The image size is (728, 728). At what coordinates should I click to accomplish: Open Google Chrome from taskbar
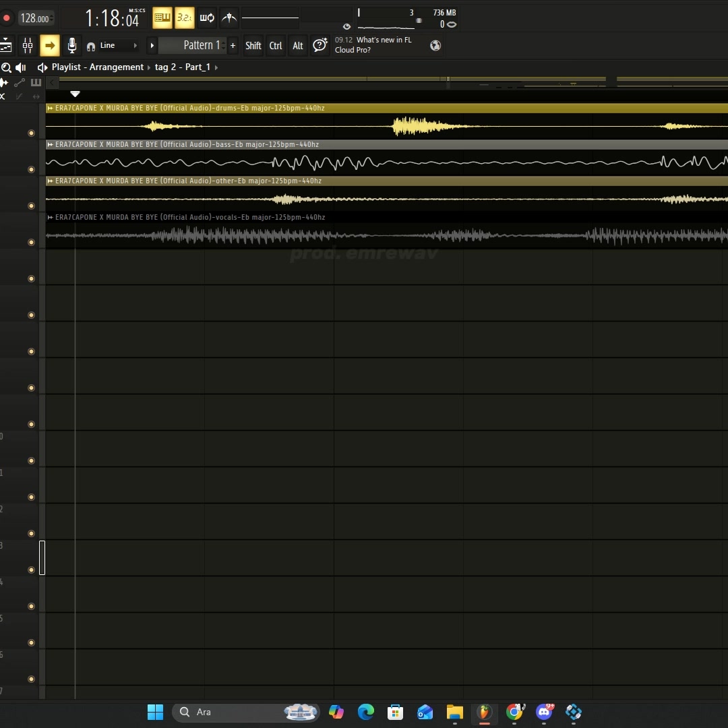tap(514, 712)
